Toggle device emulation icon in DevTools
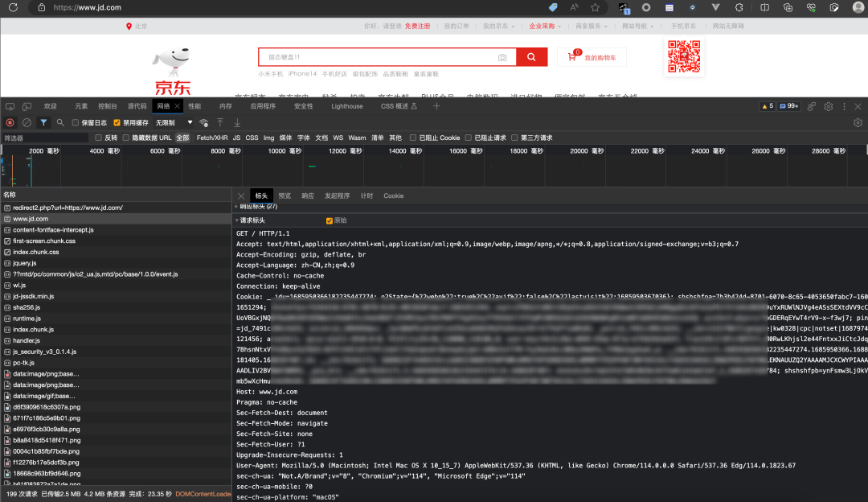This screenshot has height=502, width=868. [x=27, y=106]
